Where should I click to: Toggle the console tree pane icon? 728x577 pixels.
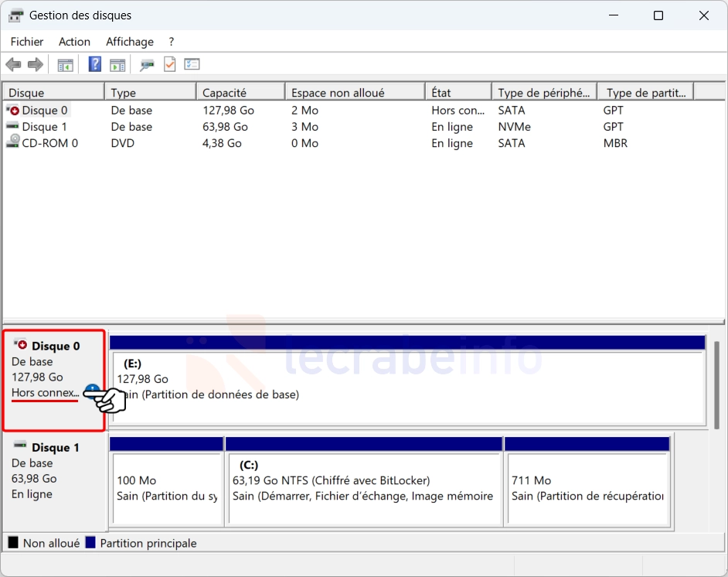click(66, 64)
